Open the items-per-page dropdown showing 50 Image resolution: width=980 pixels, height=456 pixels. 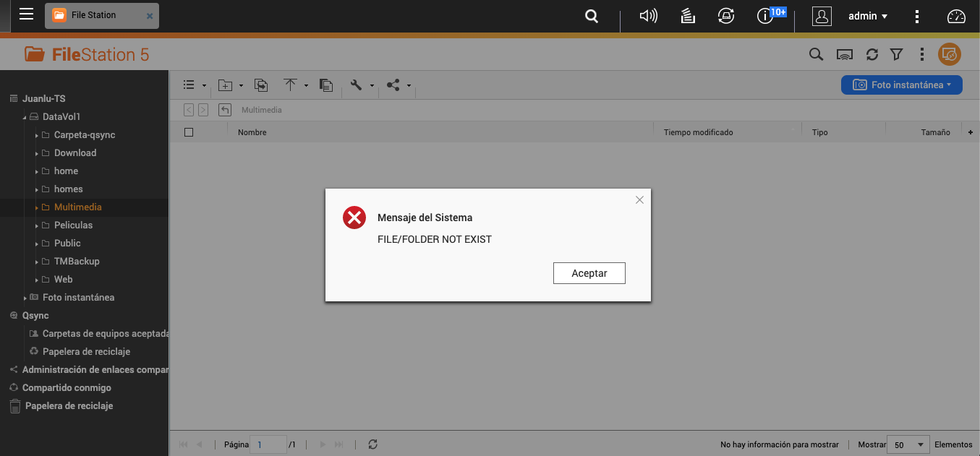click(909, 444)
